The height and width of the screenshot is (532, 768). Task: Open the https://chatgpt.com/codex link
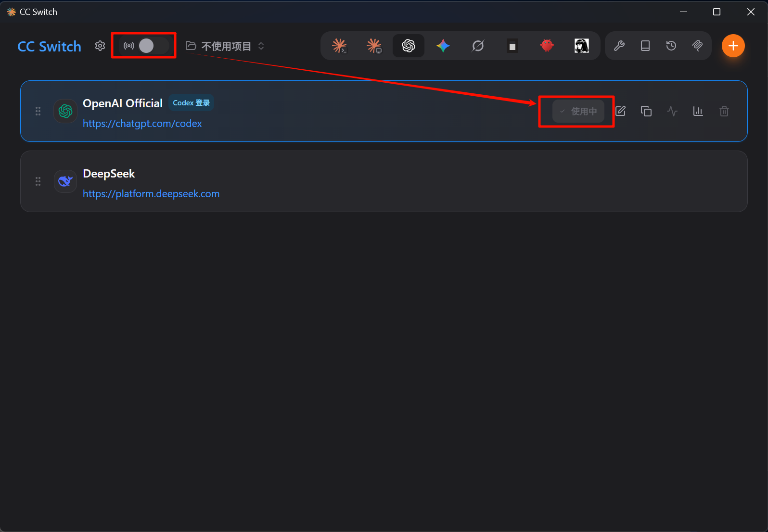[x=142, y=124]
